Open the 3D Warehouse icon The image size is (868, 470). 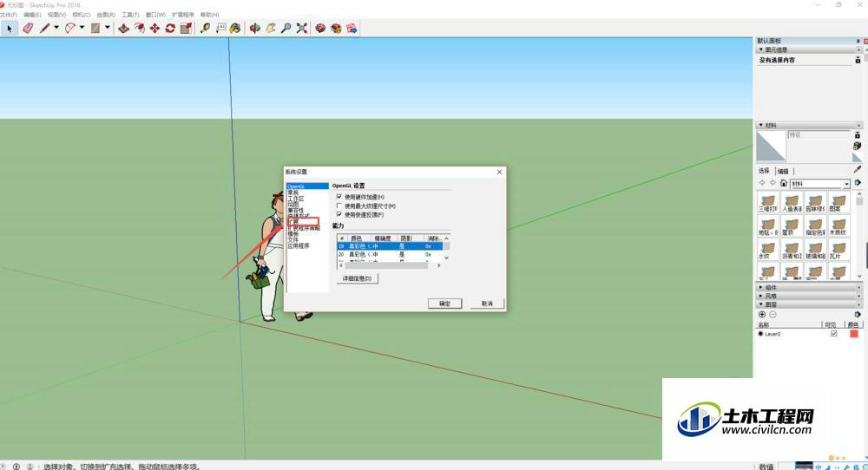pyautogui.click(x=320, y=29)
